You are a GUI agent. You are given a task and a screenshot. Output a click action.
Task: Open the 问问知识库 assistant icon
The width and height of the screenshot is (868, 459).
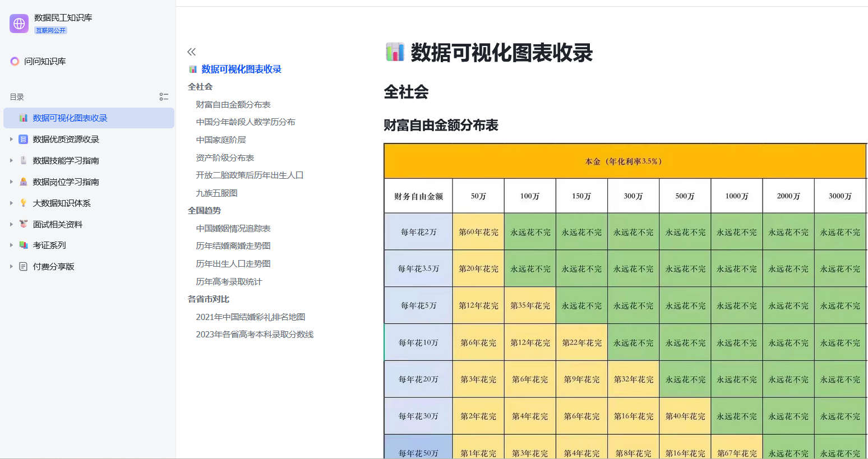point(15,61)
